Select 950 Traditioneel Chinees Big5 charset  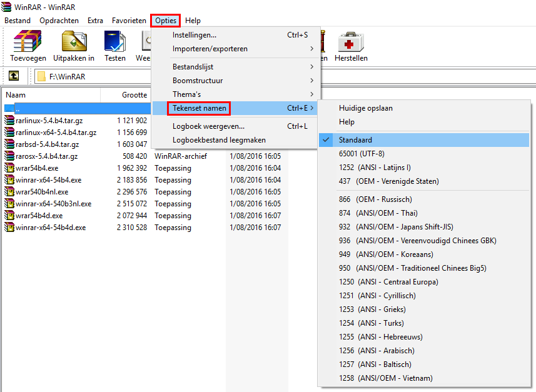[x=424, y=268]
